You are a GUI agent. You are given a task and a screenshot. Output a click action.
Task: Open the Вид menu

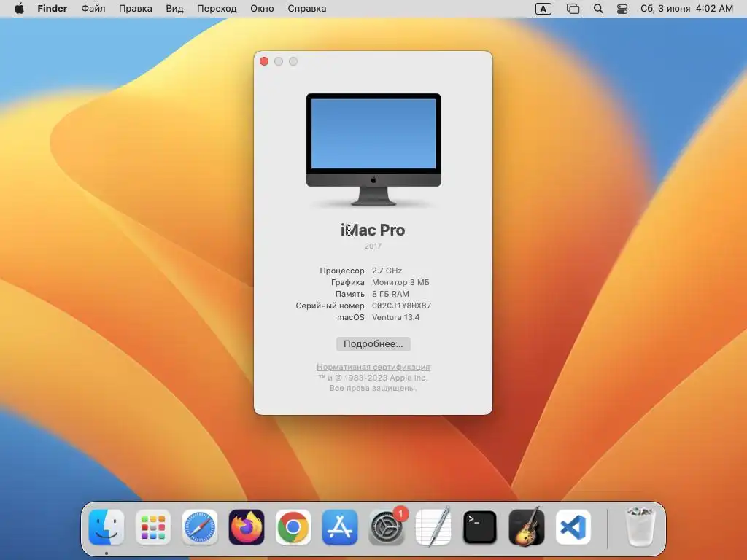174,9
